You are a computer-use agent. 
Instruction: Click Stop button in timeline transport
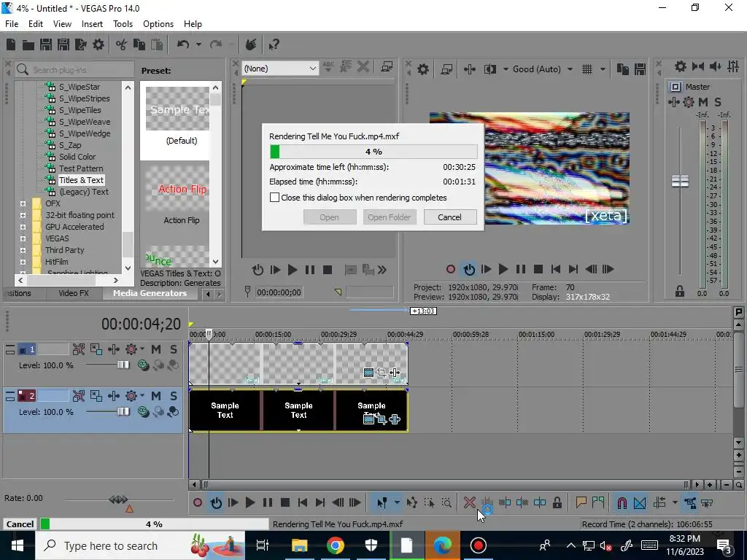tap(285, 502)
